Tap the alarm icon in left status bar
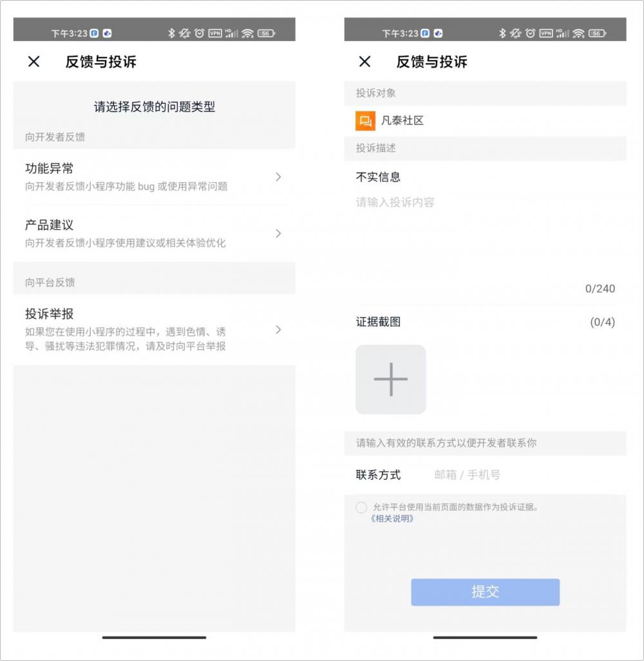 tap(200, 33)
